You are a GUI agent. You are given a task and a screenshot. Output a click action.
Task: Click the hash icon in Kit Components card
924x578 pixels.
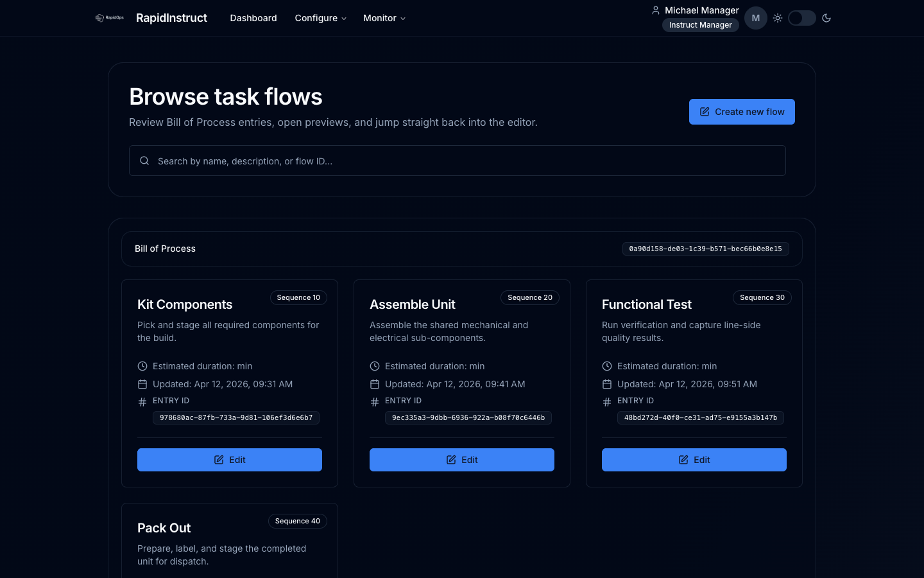click(142, 402)
